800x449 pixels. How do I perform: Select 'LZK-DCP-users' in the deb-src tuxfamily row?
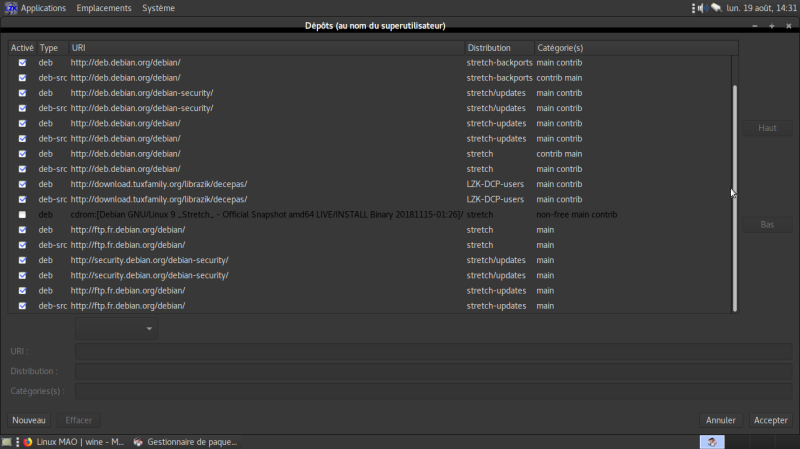495,199
